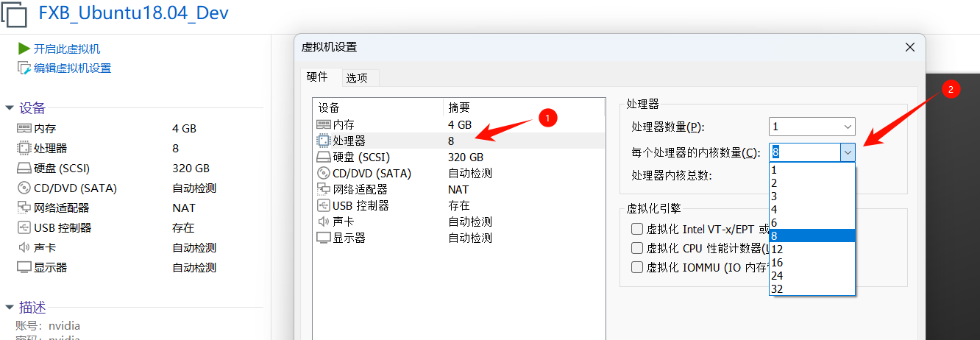
Task: Select the sound card icon in dialog list
Action: (323, 222)
